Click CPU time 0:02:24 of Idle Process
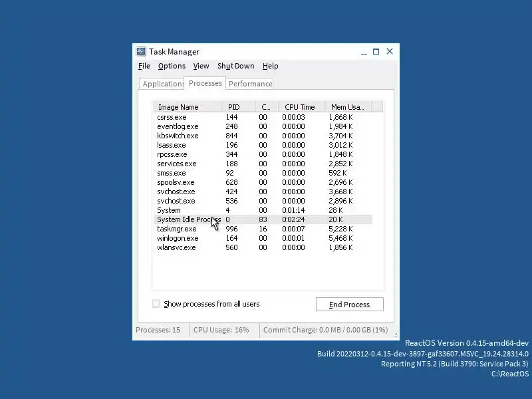 click(x=293, y=219)
